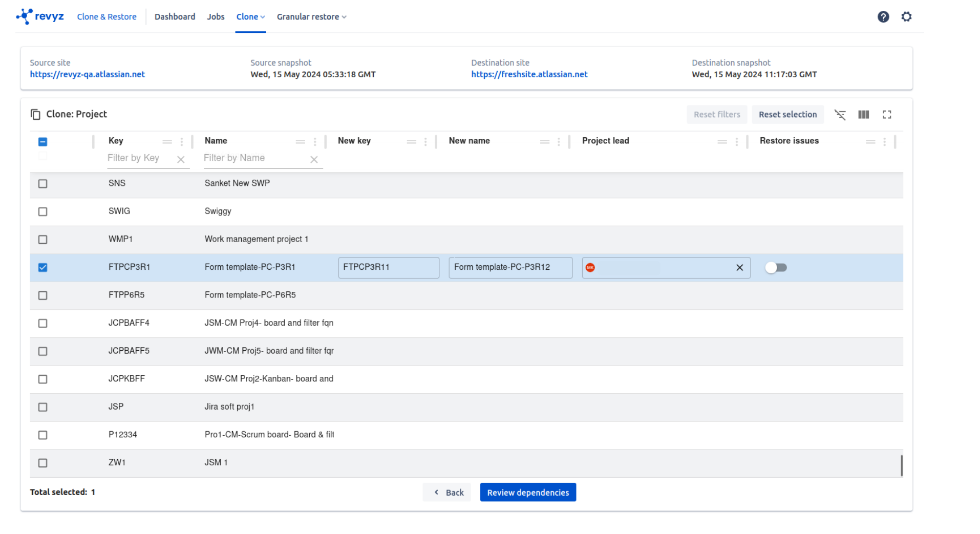This screenshot has width=980, height=534.
Task: Clear the Filter by Name field
Action: tap(314, 160)
